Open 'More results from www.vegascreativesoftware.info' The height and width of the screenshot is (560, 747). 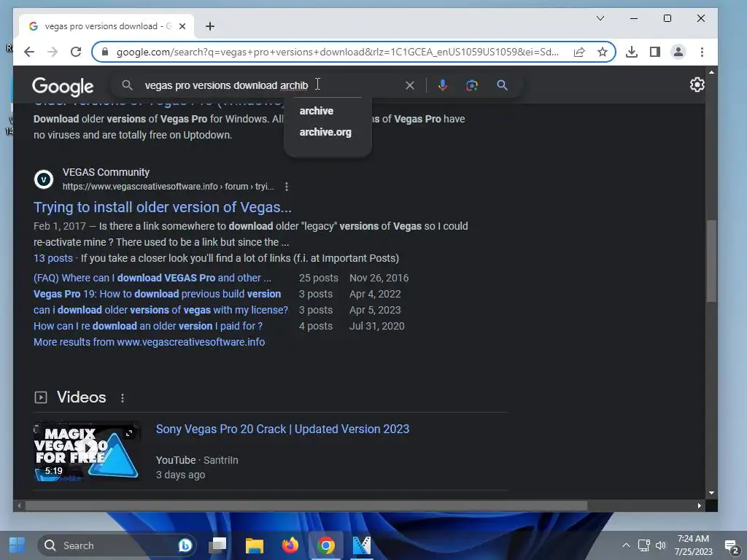pyautogui.click(x=149, y=342)
